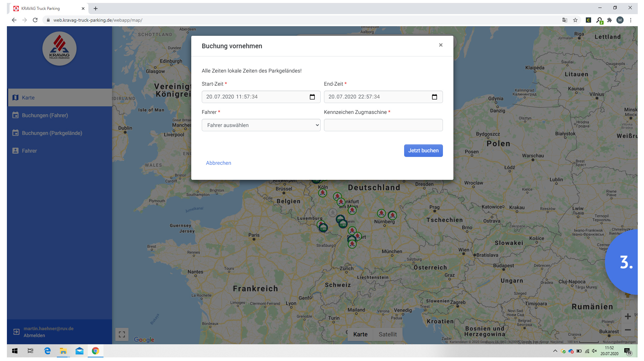Click parking marker near Nürnberg
Image resolution: width=644 pixels, height=361 pixels.
pos(381,213)
